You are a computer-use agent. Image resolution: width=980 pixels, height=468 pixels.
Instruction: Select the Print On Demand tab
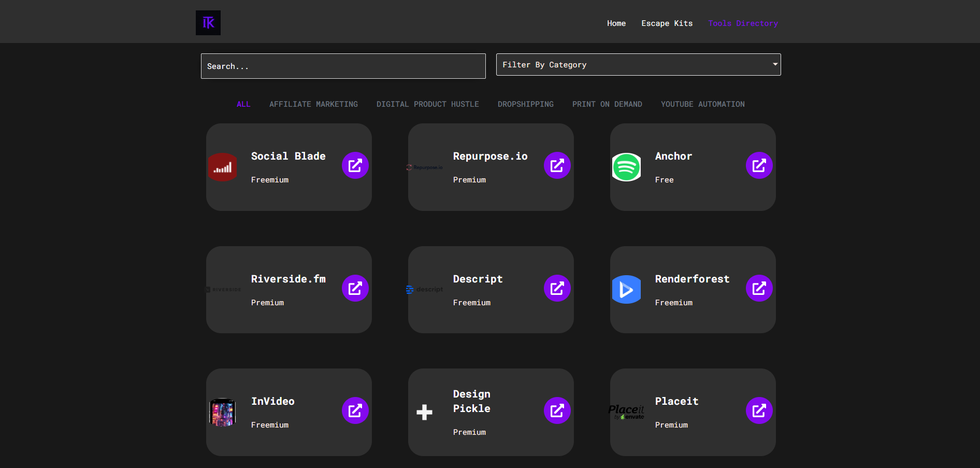tap(607, 104)
